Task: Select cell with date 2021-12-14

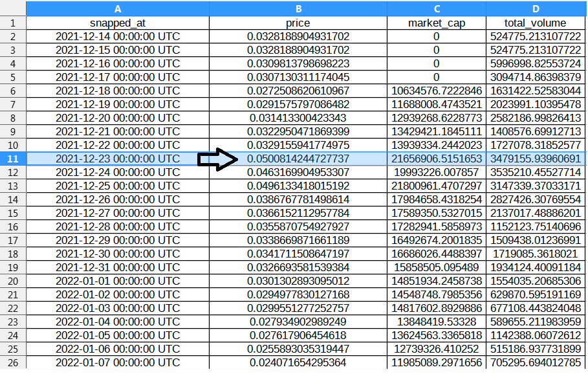Action: click(118, 36)
